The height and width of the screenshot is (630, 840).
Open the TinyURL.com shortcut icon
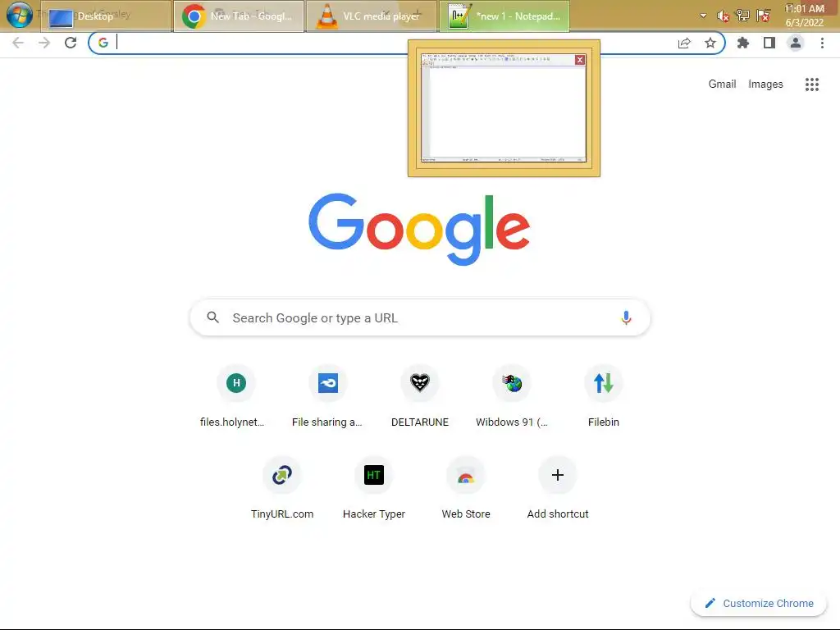point(282,475)
